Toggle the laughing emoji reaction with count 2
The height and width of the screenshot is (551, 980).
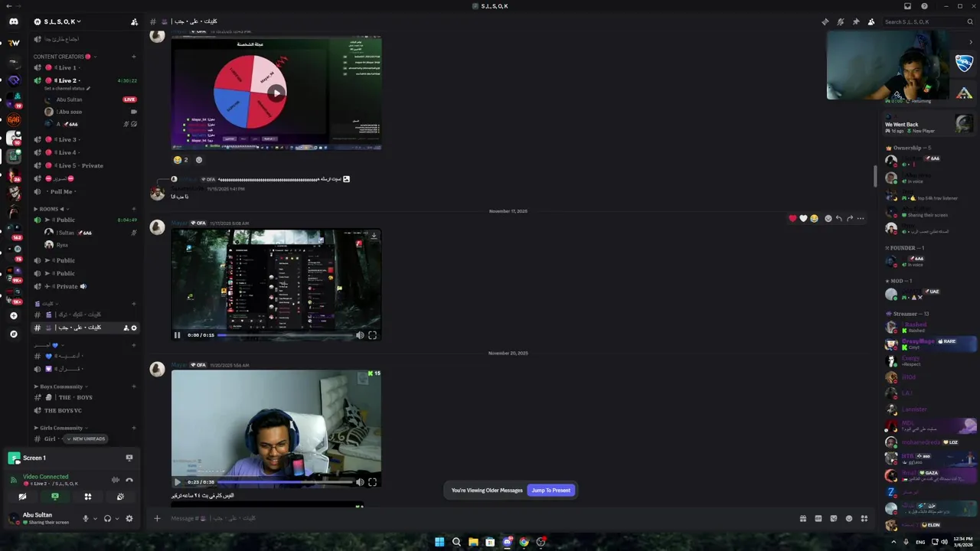[x=181, y=160]
